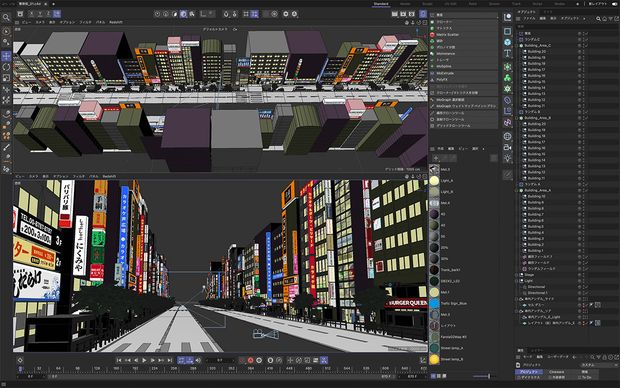Search objects via Object Manager magnifier
This screenshot has height=388, width=620.
598,19
